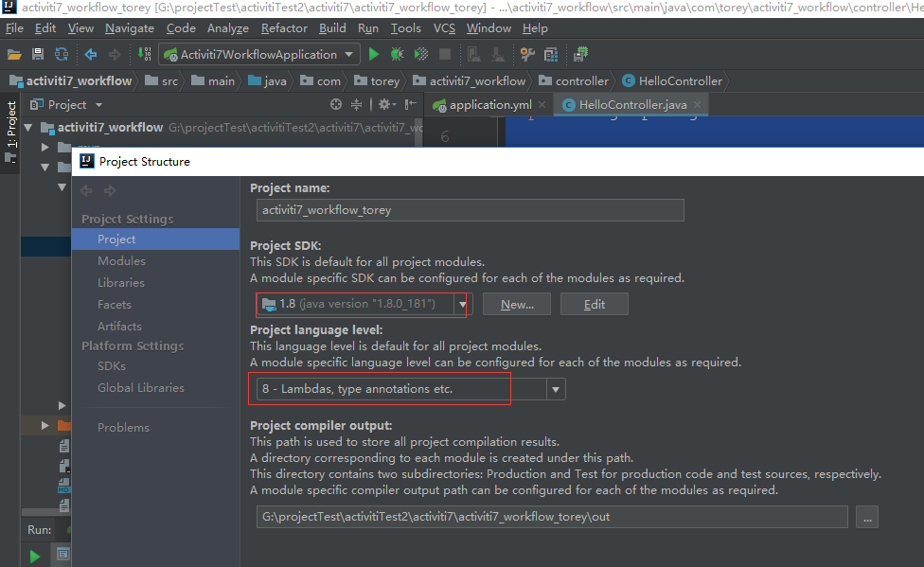Open the Window menu
Image resolution: width=924 pixels, height=567 pixels.
click(489, 28)
